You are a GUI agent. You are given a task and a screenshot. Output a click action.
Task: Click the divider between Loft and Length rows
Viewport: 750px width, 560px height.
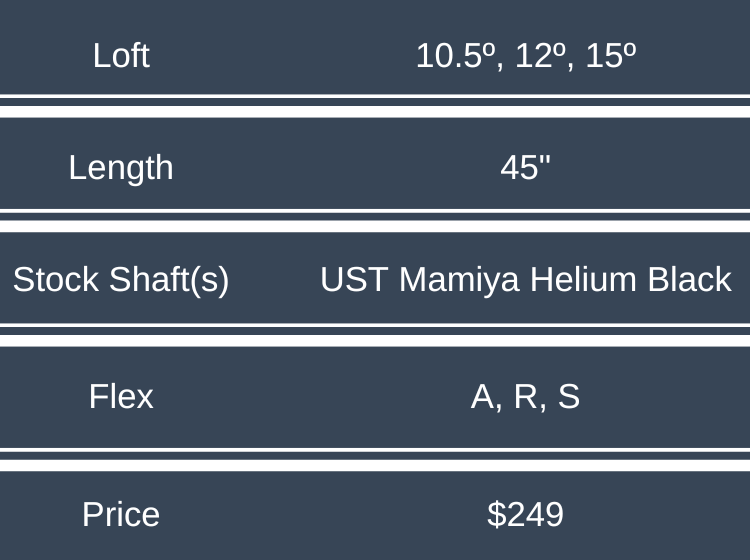[x=375, y=106]
